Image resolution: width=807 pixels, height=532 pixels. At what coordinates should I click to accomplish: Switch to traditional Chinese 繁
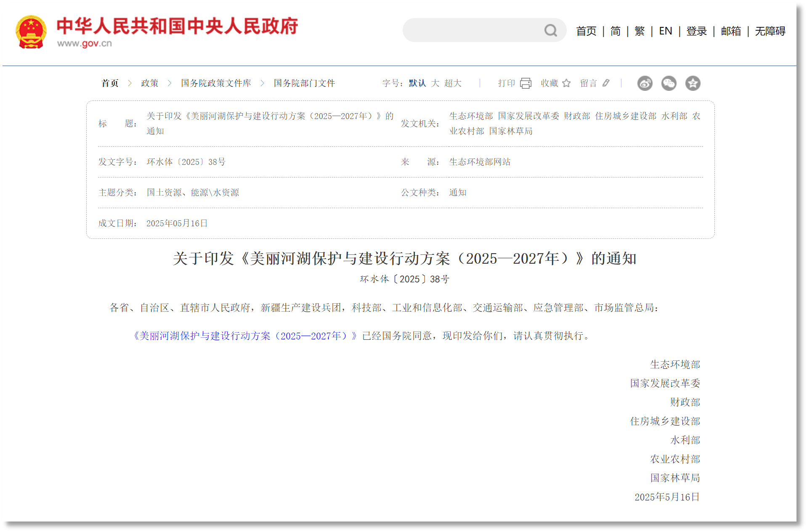pos(640,31)
